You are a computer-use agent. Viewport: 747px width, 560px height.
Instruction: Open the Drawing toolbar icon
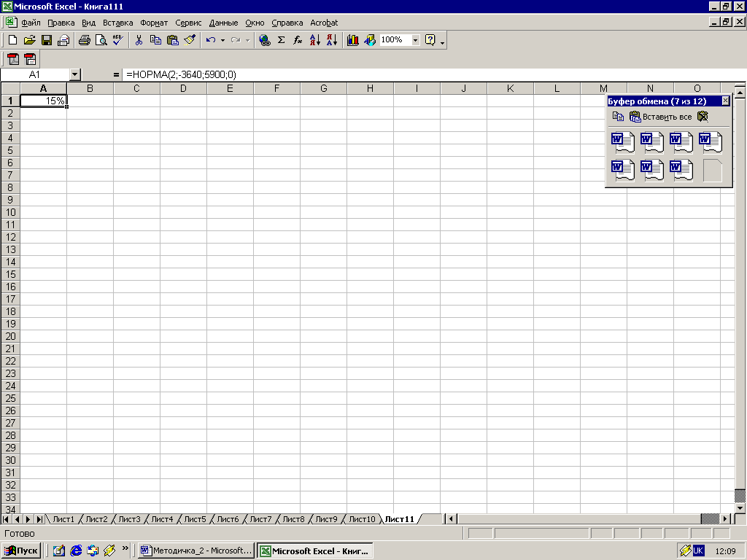click(x=370, y=40)
